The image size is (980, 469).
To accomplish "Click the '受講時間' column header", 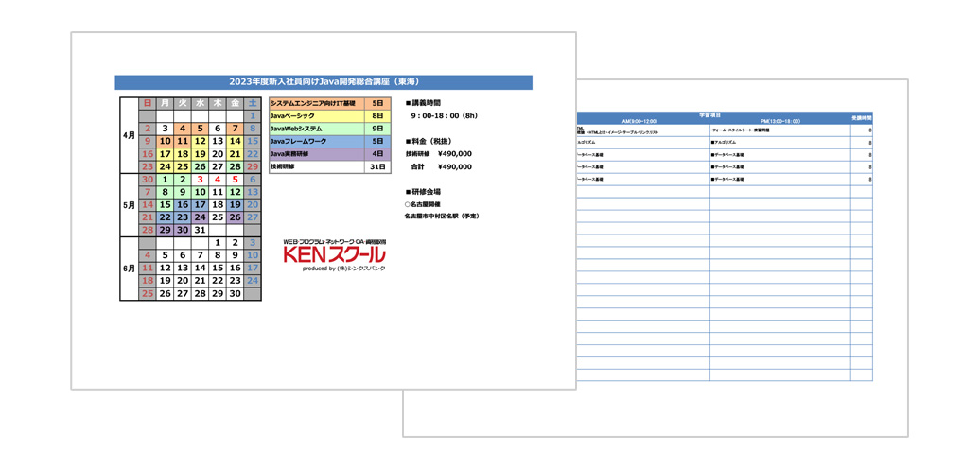I will click(x=862, y=118).
